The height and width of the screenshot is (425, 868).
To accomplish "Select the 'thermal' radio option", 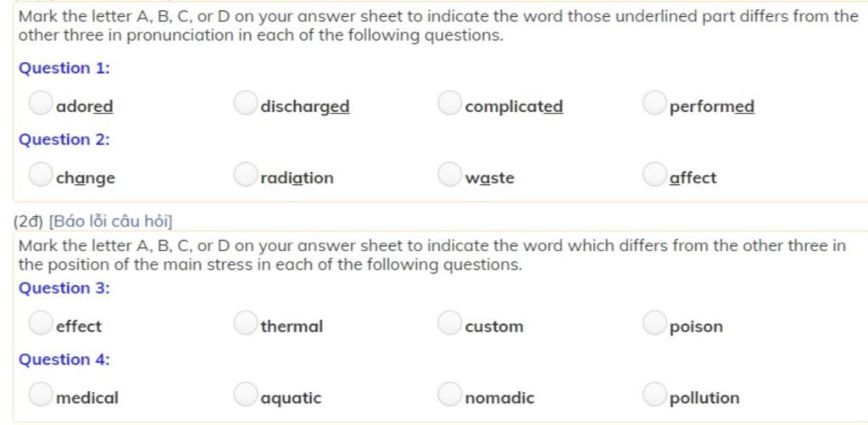I will 245,323.
